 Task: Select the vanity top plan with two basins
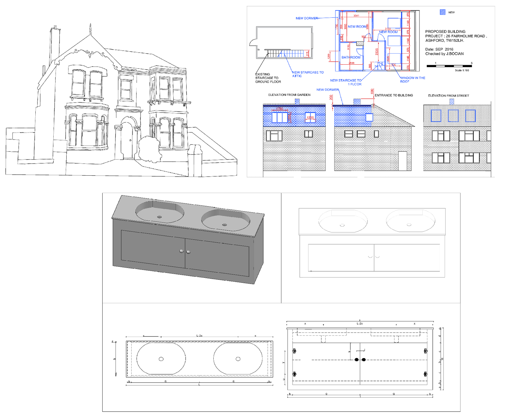tap(199, 359)
